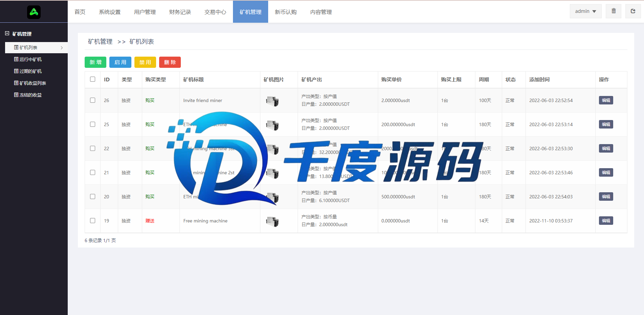Click timestamp 2022-06-03 22:52:54

tap(551, 100)
